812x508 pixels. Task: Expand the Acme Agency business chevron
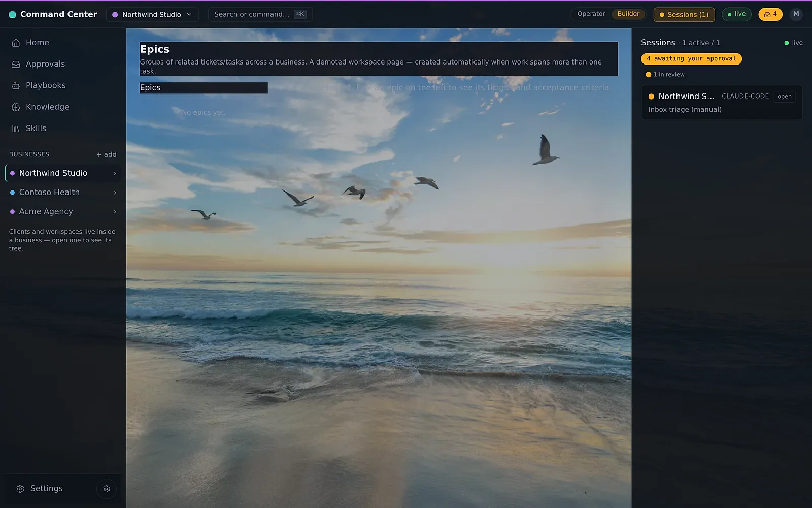click(115, 212)
